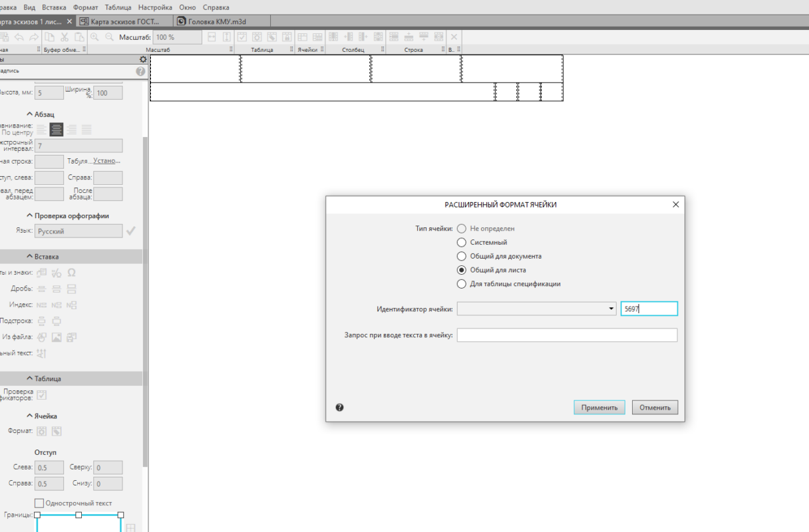Click the center paragraph alignment icon
The height and width of the screenshot is (532, 809).
point(57,130)
